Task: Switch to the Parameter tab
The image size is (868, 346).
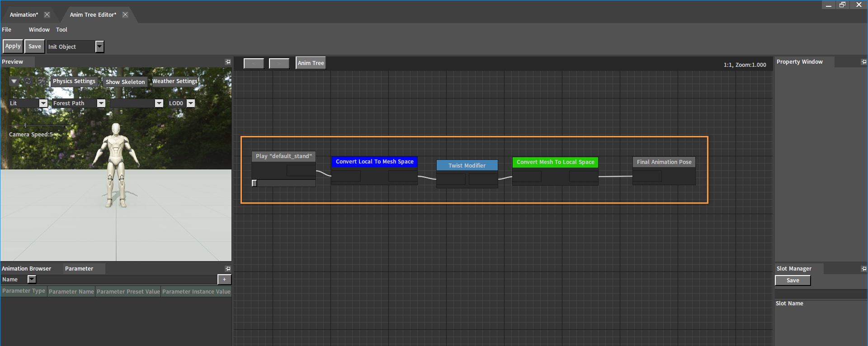Action: tap(79, 269)
